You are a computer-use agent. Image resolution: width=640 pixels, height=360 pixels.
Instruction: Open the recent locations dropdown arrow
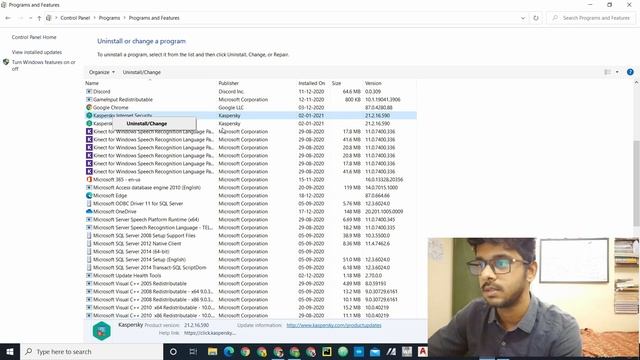(x=30, y=18)
